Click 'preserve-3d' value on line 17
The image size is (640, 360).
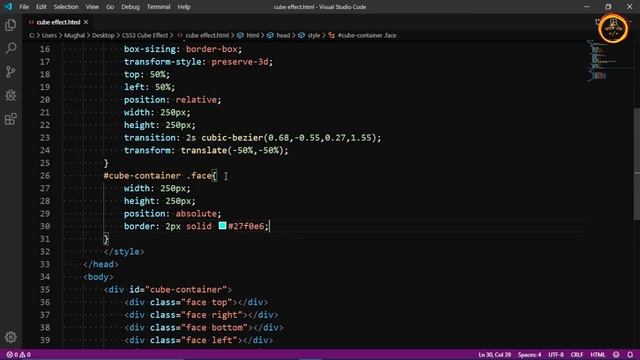[x=240, y=62]
